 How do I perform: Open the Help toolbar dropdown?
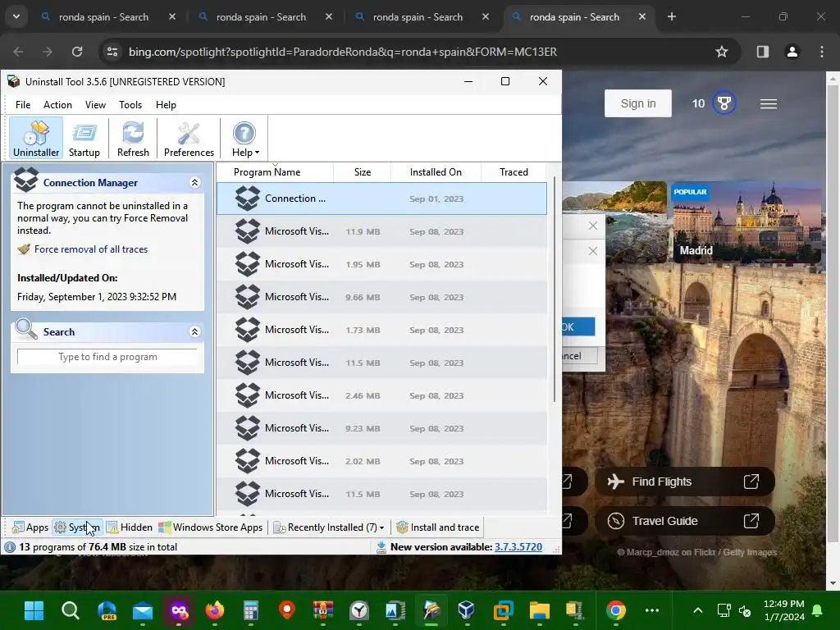(244, 138)
